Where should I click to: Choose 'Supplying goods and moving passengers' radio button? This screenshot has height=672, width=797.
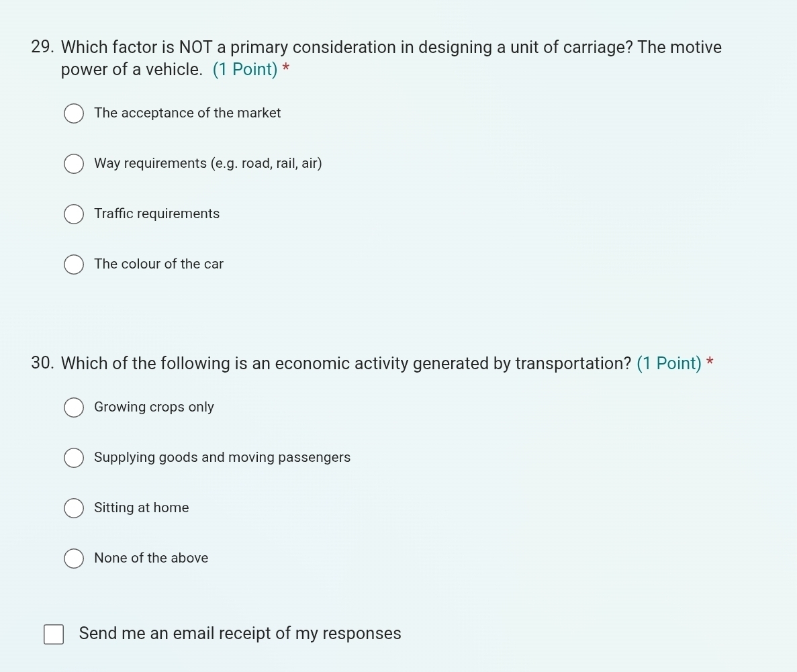click(74, 458)
